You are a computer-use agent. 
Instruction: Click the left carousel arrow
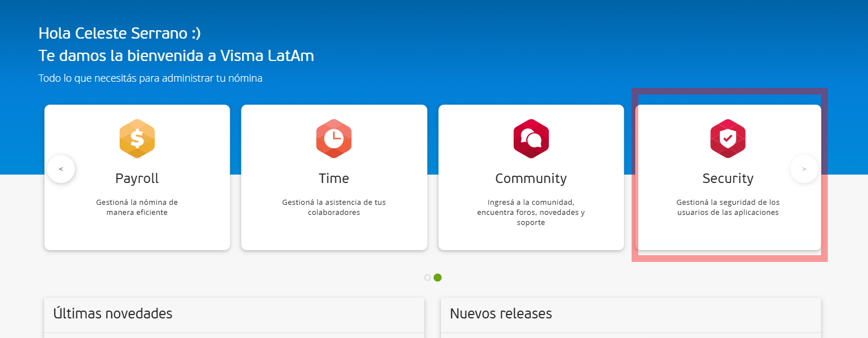(61, 168)
